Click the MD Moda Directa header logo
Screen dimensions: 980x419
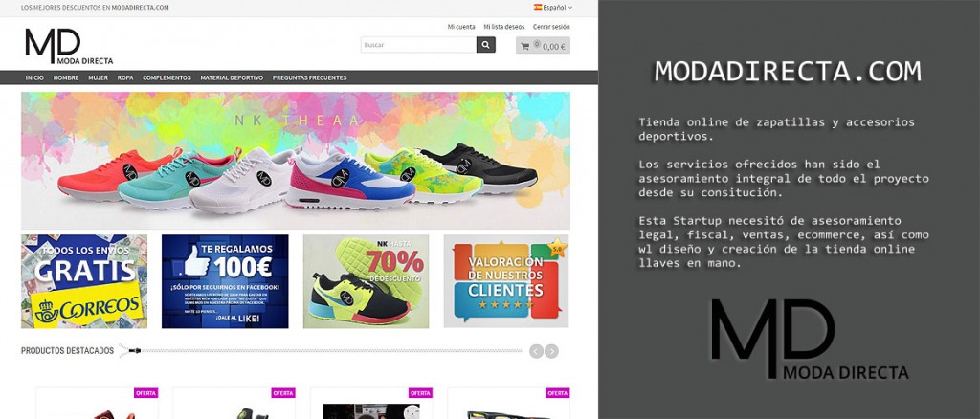[x=69, y=46]
